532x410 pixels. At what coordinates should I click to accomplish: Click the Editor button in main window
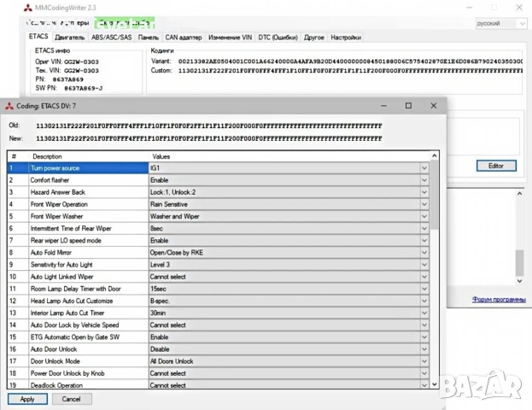pyautogui.click(x=496, y=166)
